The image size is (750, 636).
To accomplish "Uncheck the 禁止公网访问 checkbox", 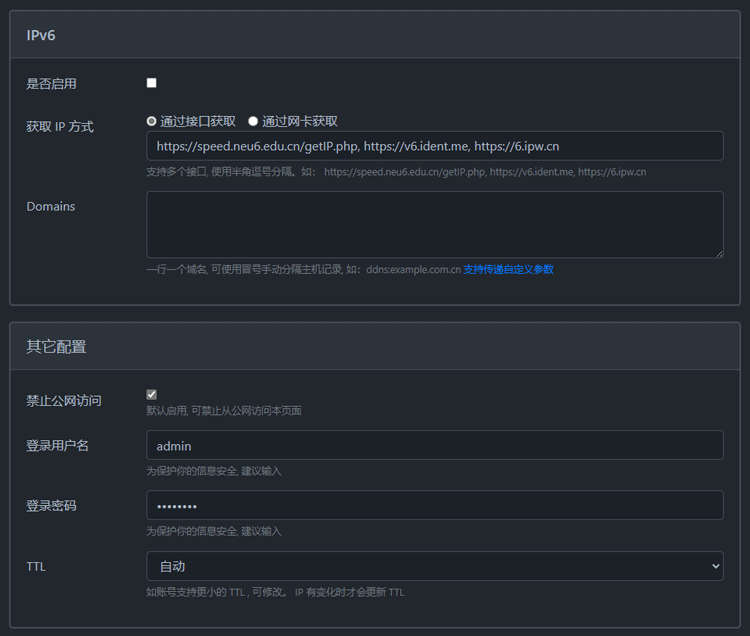I will click(152, 395).
